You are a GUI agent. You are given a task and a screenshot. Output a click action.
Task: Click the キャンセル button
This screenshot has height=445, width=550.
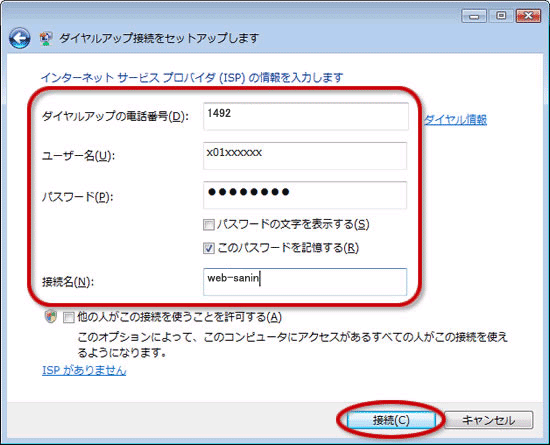(x=488, y=420)
